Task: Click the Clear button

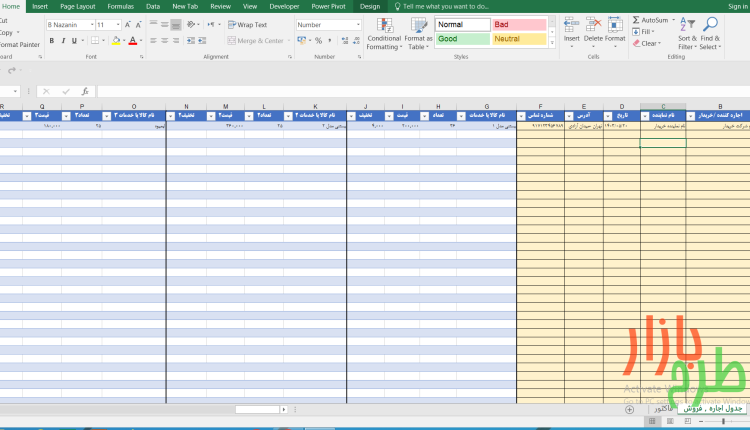Action: coord(647,43)
